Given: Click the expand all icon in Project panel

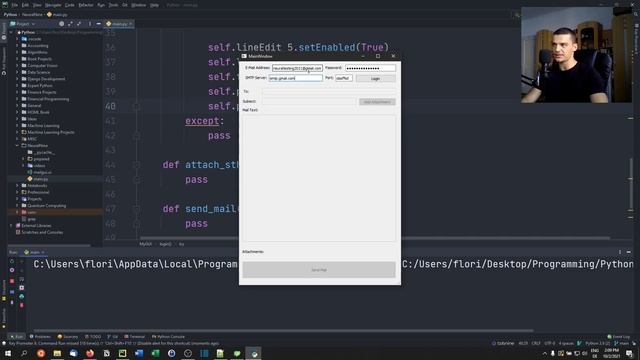Looking at the screenshot, I should pyautogui.click(x=70, y=24).
